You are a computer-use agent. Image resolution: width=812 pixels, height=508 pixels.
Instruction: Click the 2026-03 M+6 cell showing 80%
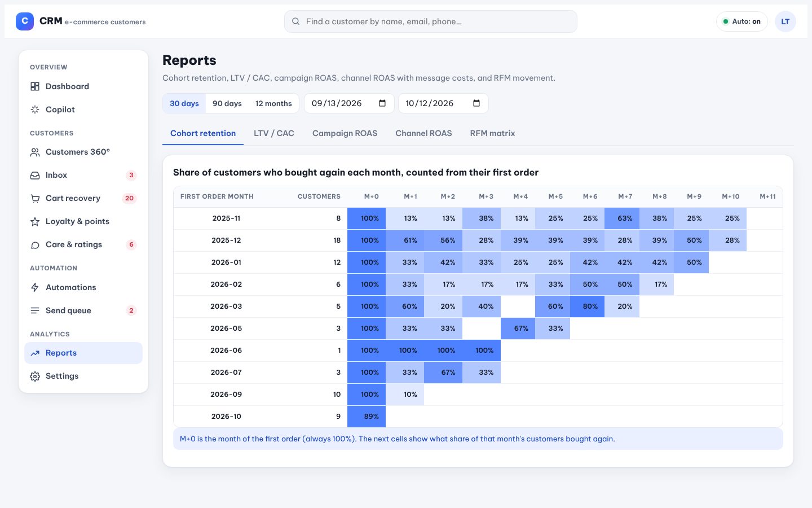pos(587,306)
